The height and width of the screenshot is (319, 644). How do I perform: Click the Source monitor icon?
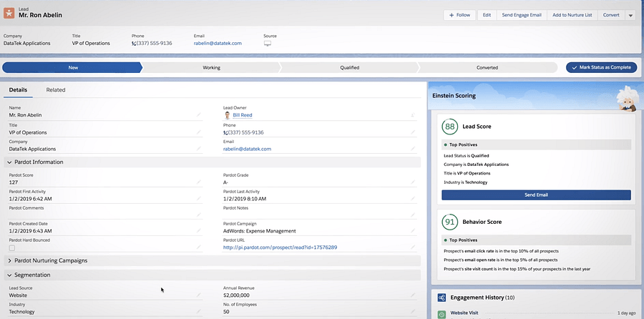point(268,44)
